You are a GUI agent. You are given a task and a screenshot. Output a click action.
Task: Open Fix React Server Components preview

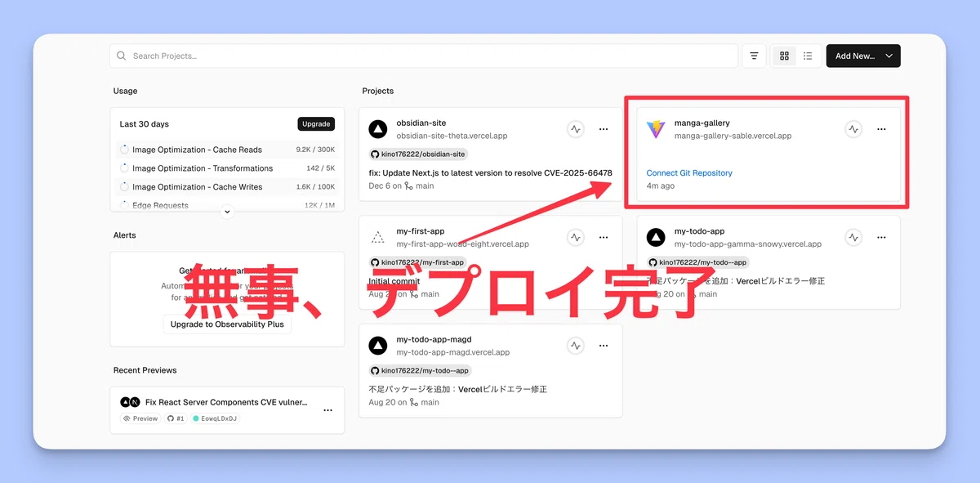pyautogui.click(x=226, y=402)
